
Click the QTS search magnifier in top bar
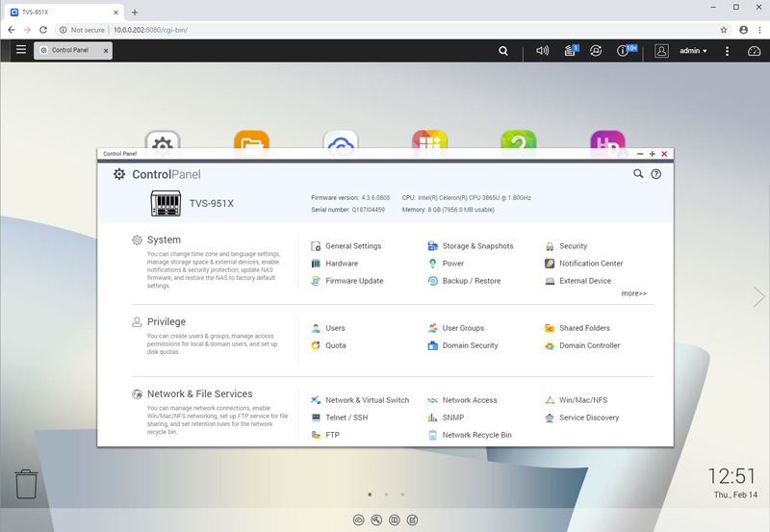click(503, 51)
